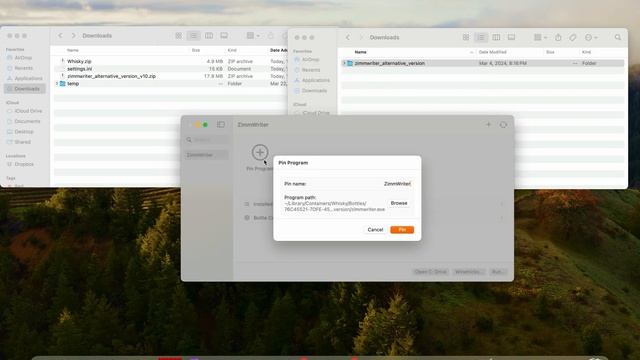Focus the Whisky sidebar search field
The width and height of the screenshot is (640, 360).
coord(207,140)
